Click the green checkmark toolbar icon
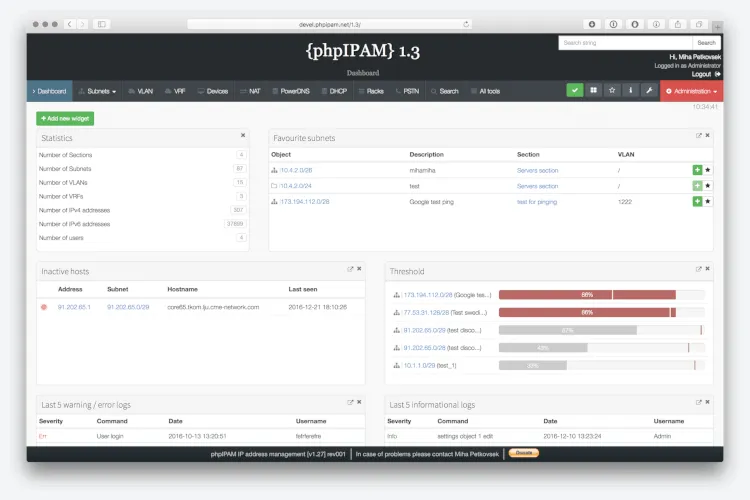The image size is (750, 500). coord(574,90)
